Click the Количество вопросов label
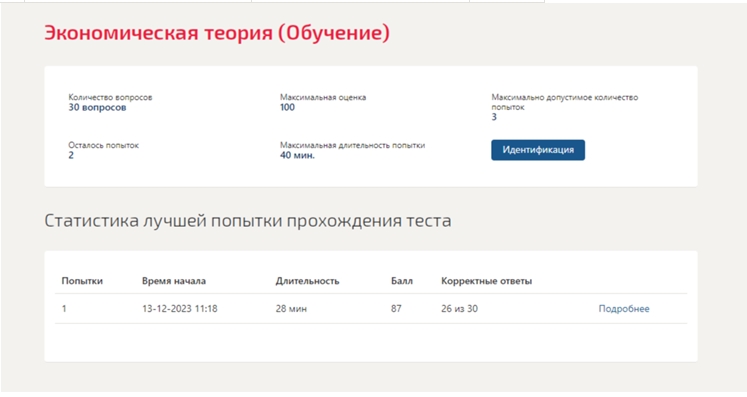This screenshot has width=747, height=397. [x=110, y=97]
